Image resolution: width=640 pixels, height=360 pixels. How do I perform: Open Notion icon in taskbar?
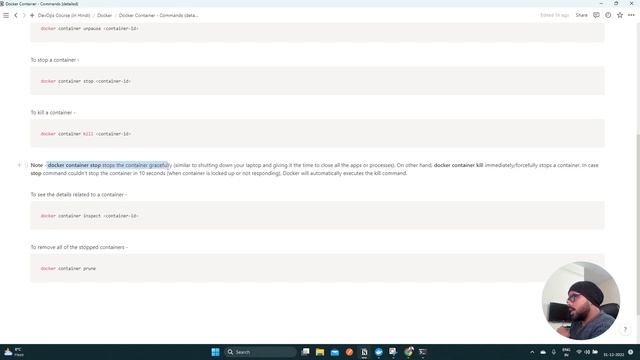tap(364, 352)
